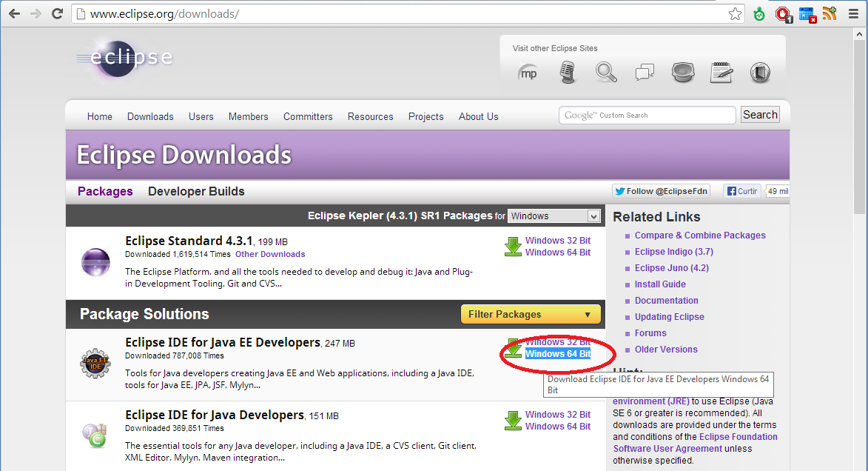Click the scrollbar up arrow

point(859,34)
